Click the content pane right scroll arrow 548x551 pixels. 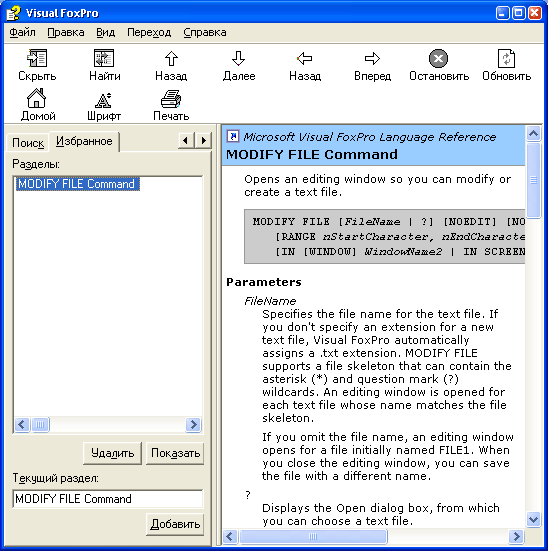(x=516, y=537)
